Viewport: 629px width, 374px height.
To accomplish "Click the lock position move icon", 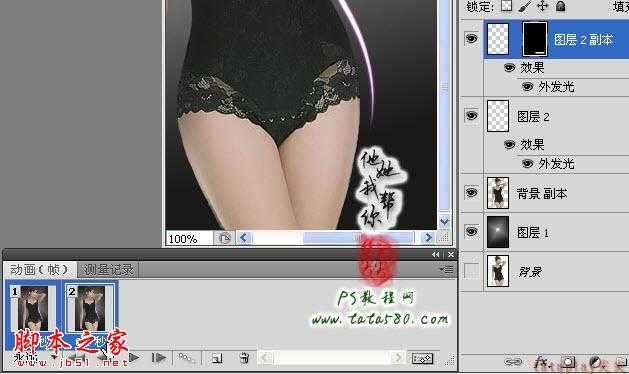I will click(x=542, y=6).
